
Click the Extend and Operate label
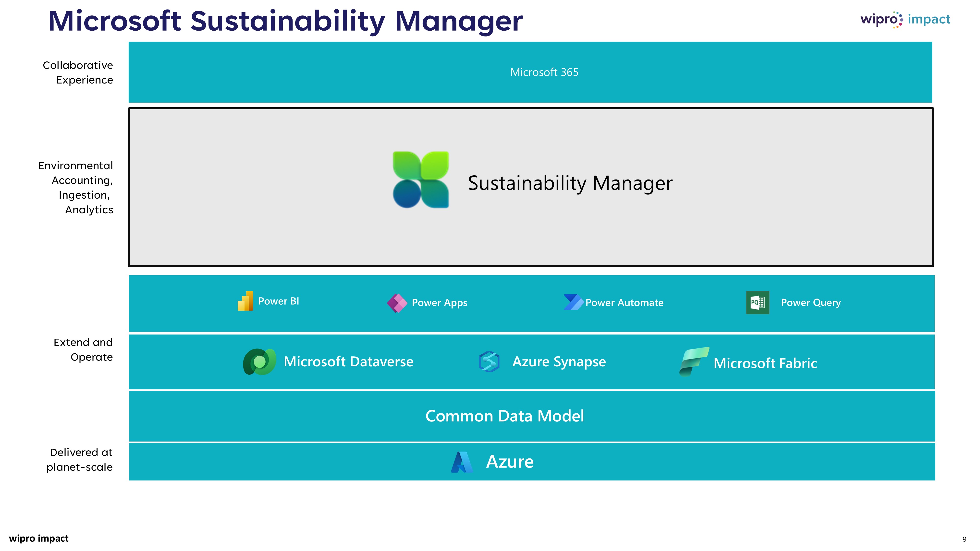pyautogui.click(x=83, y=350)
